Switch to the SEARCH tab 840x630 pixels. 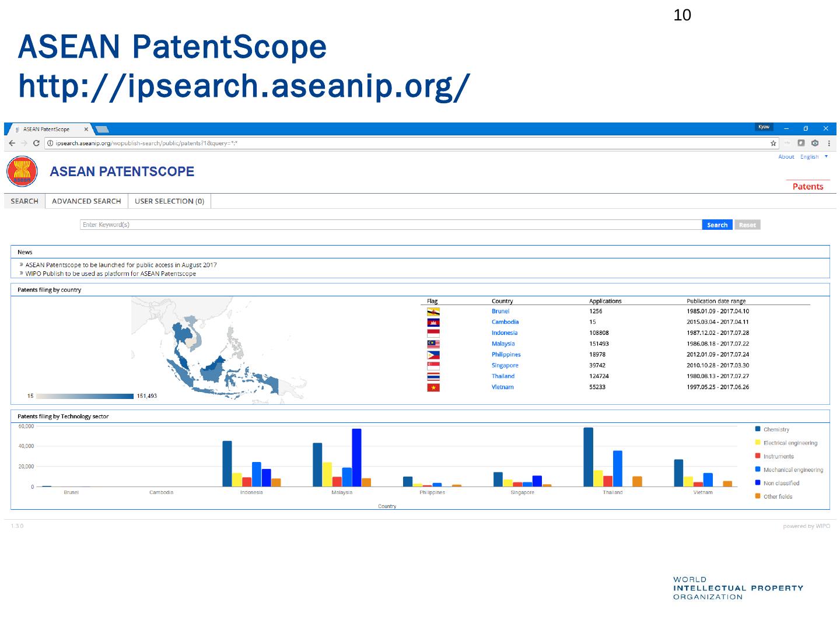[x=24, y=201]
